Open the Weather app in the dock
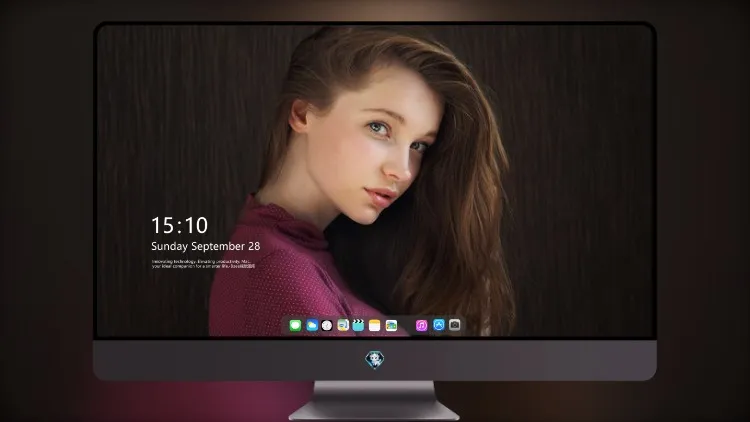 point(312,325)
